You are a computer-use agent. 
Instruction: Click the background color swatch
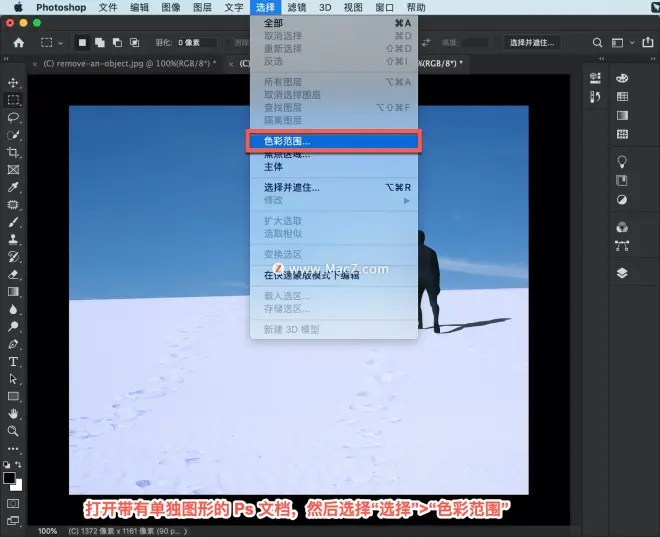(x=18, y=486)
